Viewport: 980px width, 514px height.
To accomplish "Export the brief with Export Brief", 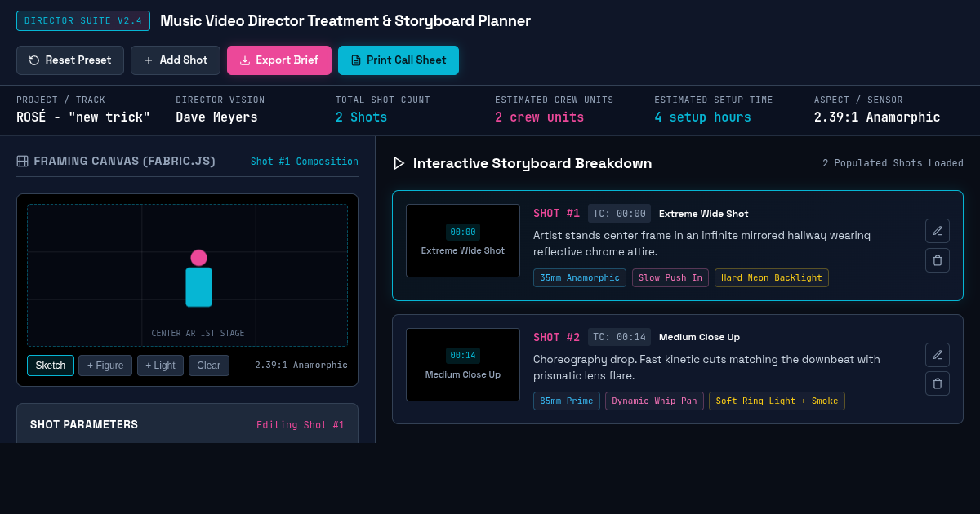I will (279, 60).
